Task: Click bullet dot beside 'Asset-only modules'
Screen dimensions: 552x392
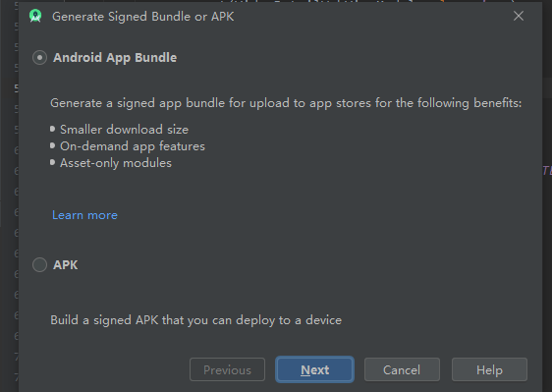Action: pyautogui.click(x=52, y=162)
